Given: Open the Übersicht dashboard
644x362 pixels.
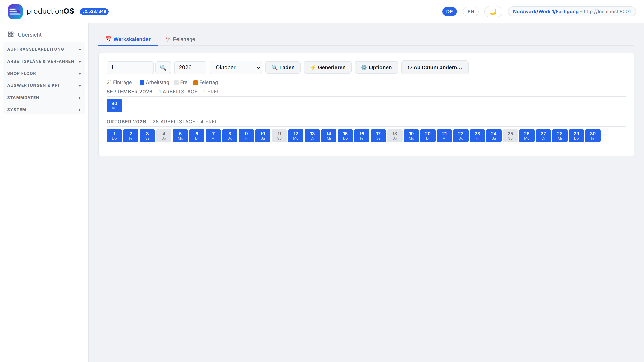Looking at the screenshot, I should click(44, 34).
